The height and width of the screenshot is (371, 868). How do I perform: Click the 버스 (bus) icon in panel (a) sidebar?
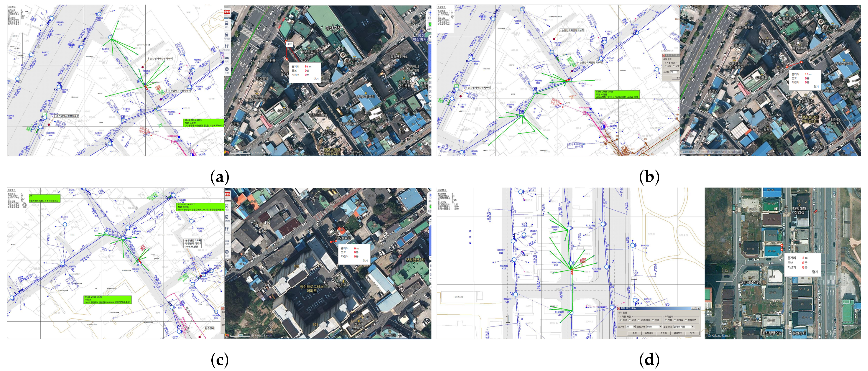(227, 24)
